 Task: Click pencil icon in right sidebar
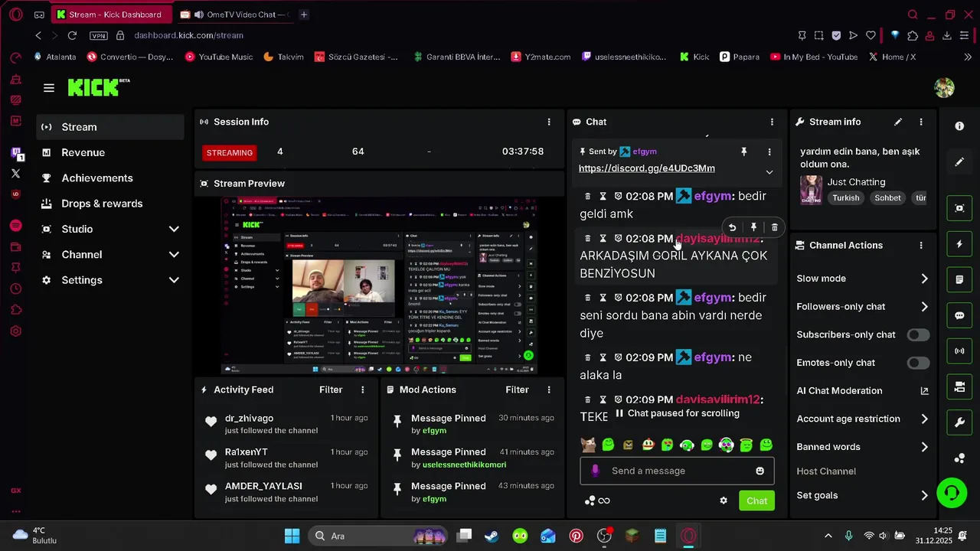click(959, 162)
